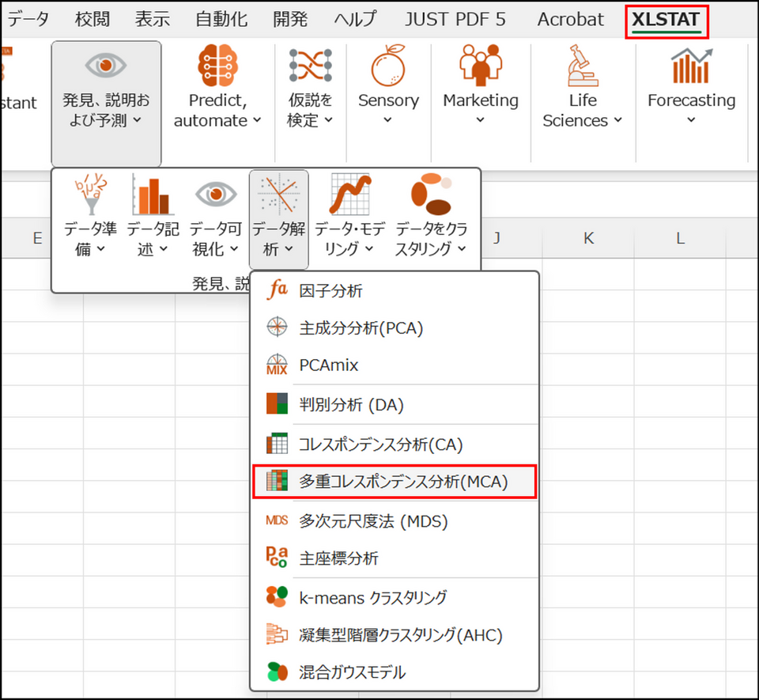Click the 仮説を検定 icon

coord(309,66)
